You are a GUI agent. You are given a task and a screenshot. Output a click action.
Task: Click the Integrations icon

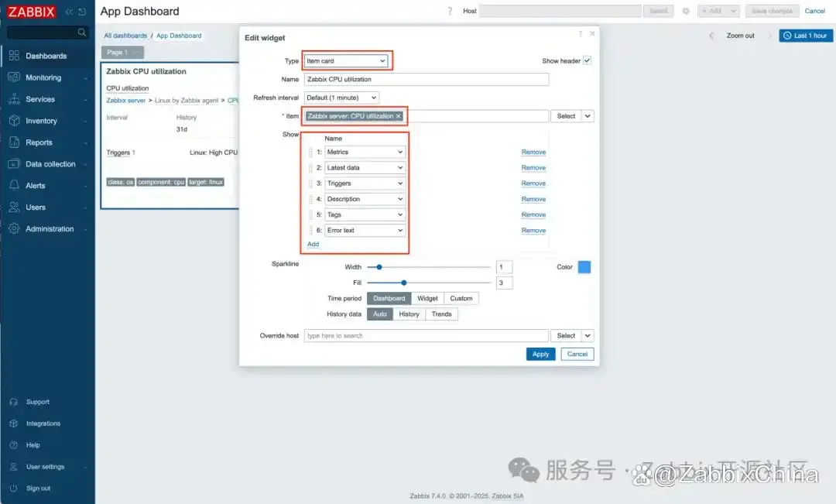(14, 423)
